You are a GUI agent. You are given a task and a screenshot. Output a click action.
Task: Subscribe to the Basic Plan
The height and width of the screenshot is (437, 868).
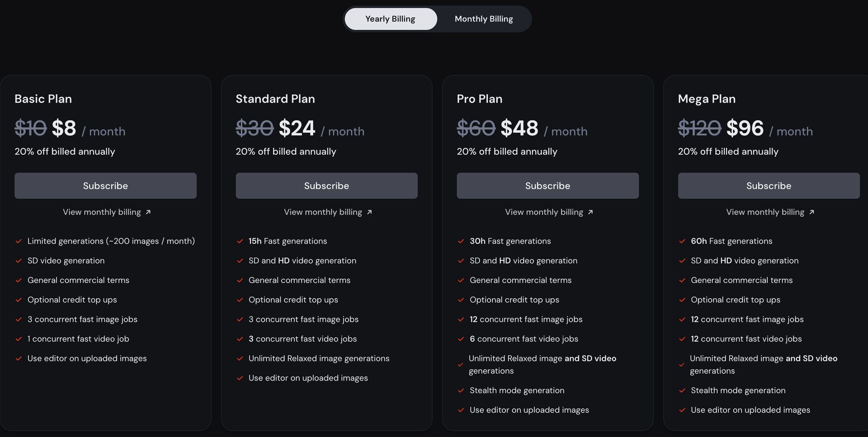pyautogui.click(x=105, y=186)
